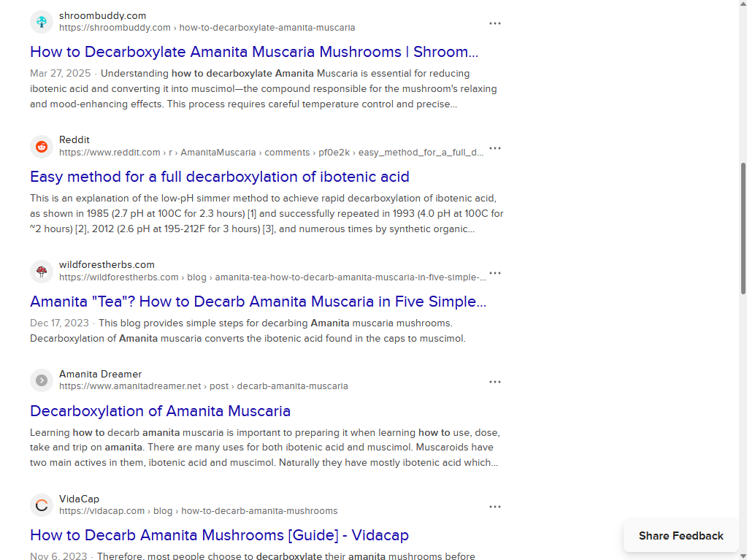Click the scrollbar down arrow
Screen dimensions: 747x560
point(743,556)
